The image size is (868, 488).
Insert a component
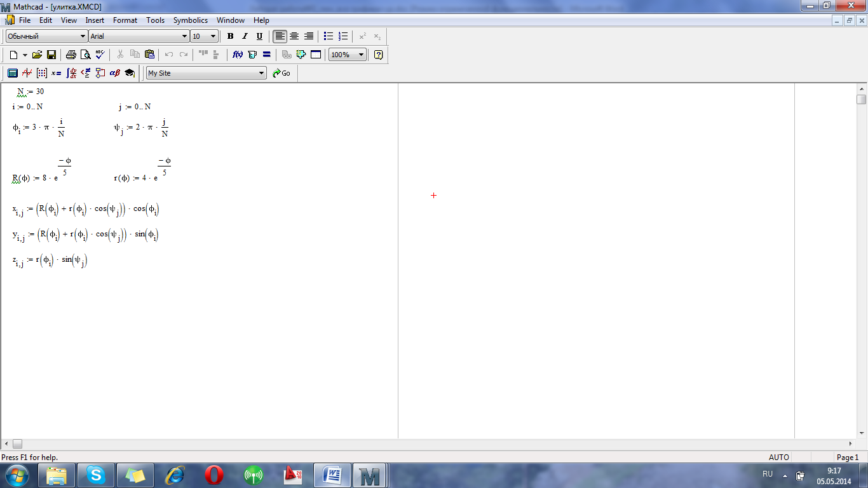[301, 55]
